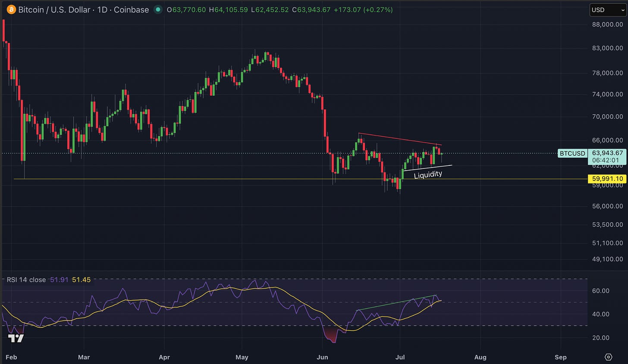Select the Liquidity text annotation

coord(428,174)
